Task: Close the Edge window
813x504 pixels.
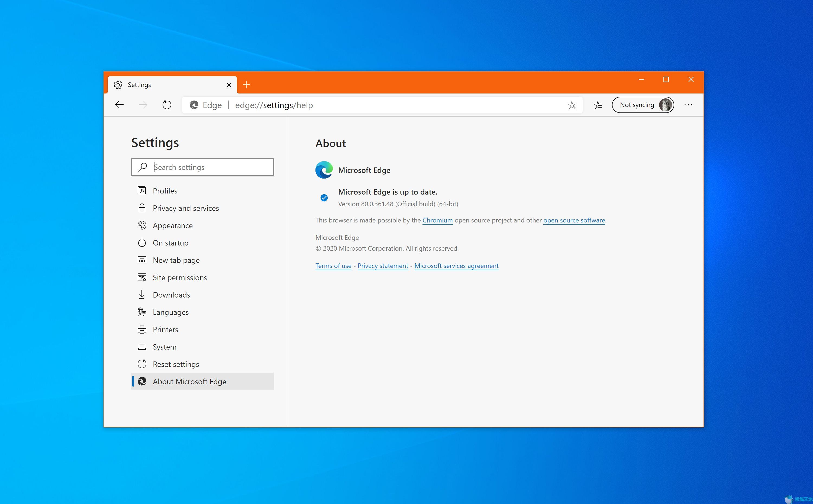Action: [x=691, y=79]
